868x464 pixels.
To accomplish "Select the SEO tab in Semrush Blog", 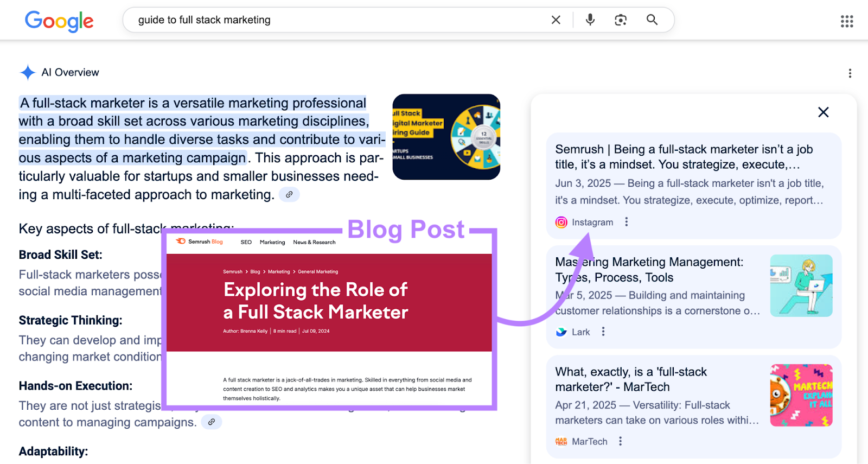I will click(x=246, y=242).
